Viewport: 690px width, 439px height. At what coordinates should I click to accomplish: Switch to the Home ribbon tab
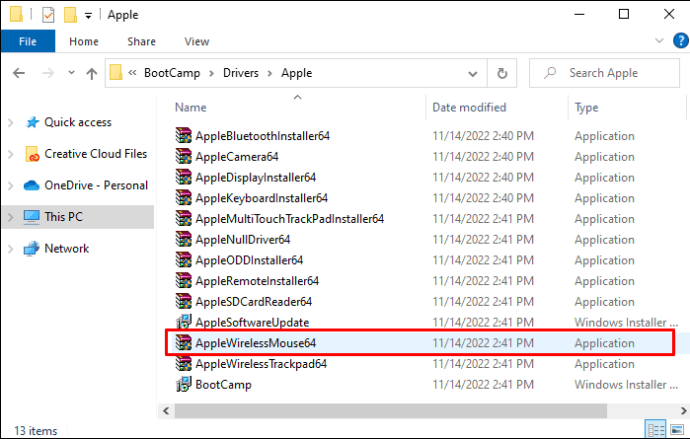click(84, 41)
